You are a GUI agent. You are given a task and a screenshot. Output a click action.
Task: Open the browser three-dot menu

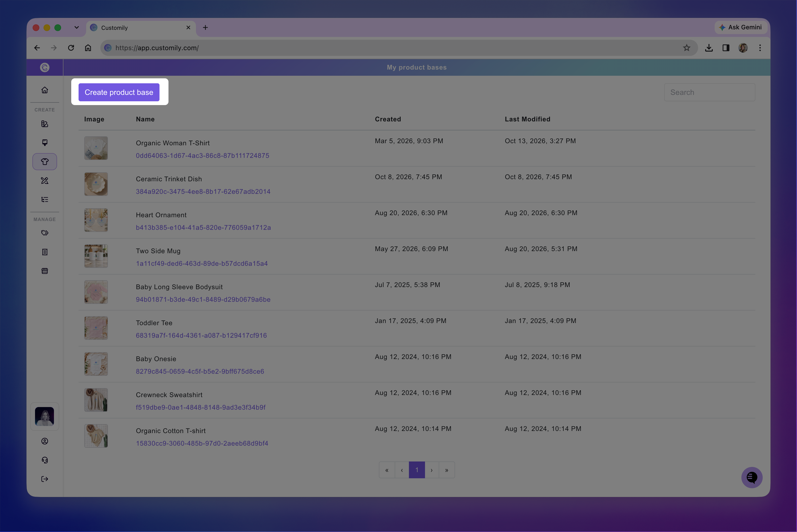tap(760, 48)
